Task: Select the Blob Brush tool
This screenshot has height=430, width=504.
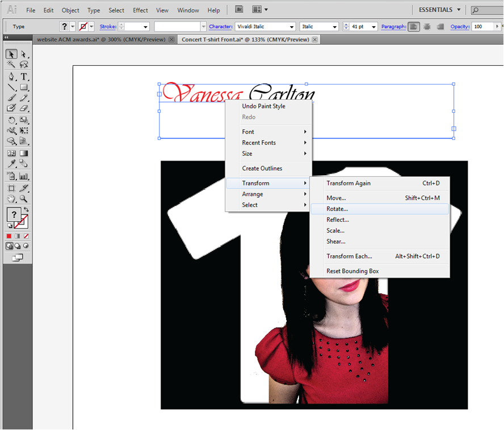Action: click(11, 108)
